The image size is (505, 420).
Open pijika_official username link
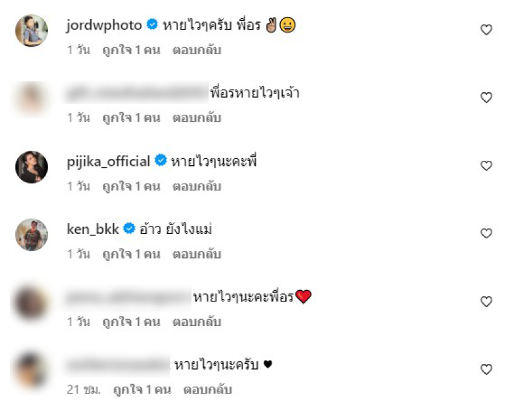109,161
